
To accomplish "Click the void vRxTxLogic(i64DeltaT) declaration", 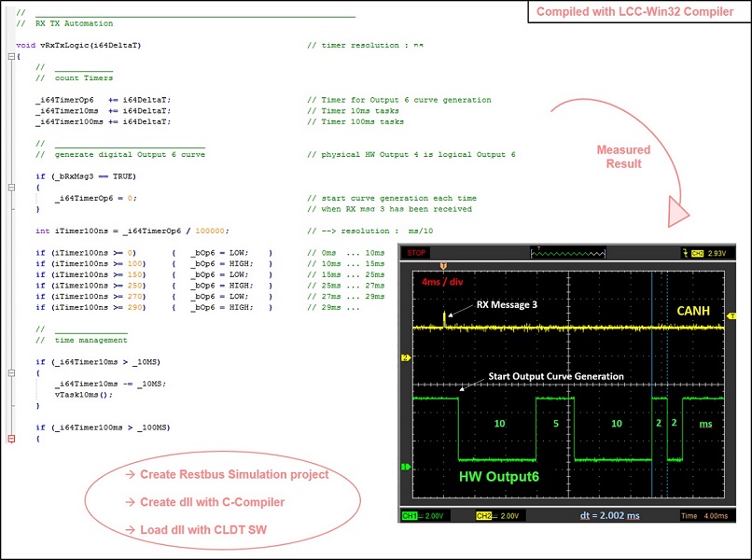I will tap(78, 45).
